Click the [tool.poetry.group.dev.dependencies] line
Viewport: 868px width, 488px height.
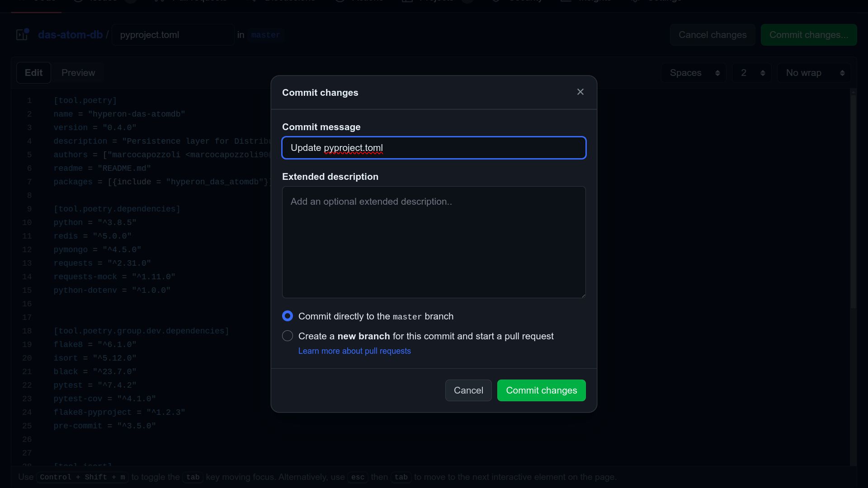141,331
